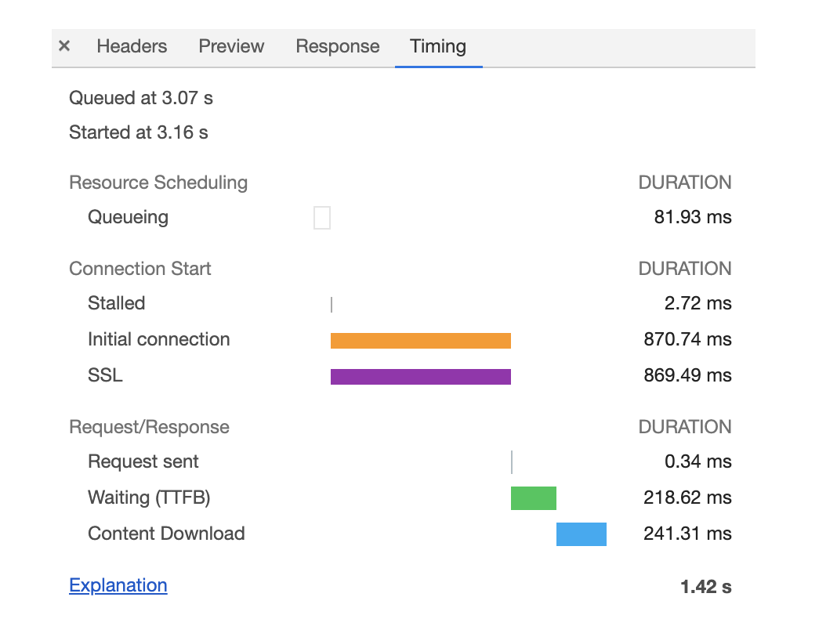Click the purple SSL timing bar

click(420, 377)
